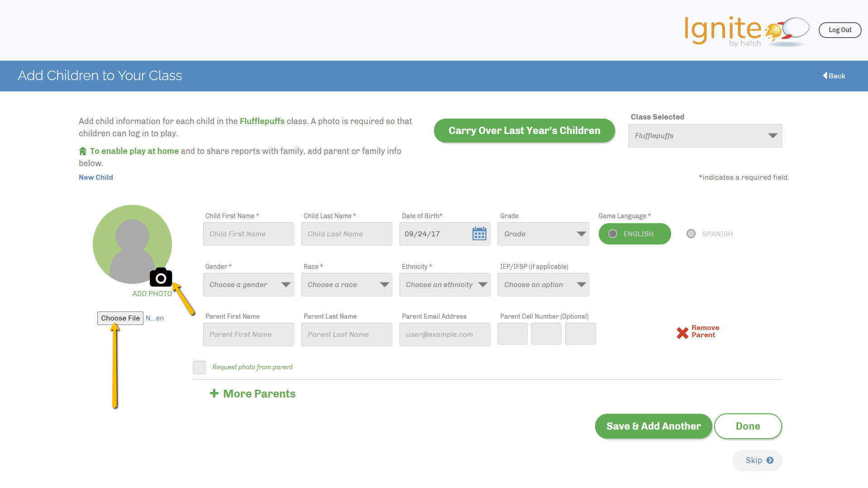Click the Skip arrow icon
Image resolution: width=868 pixels, height=488 pixels.
point(770,460)
